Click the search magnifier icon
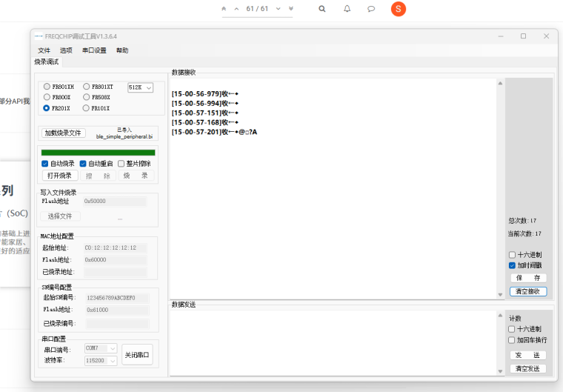This screenshot has height=392, width=563. (x=322, y=9)
